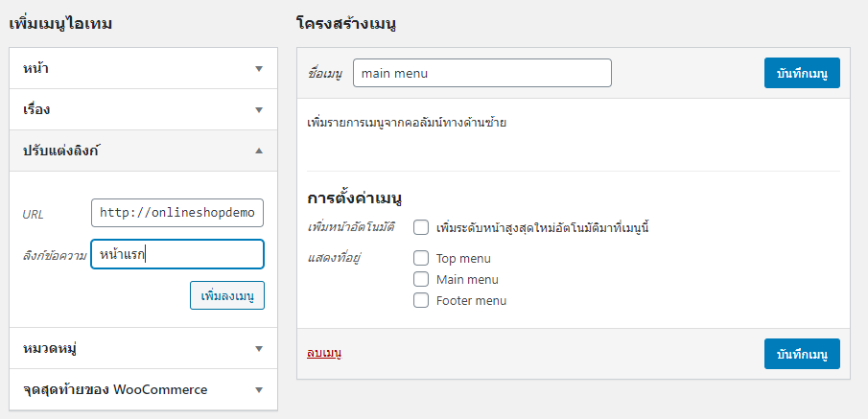Focus the URL input field
The image size is (868, 419).
click(177, 213)
